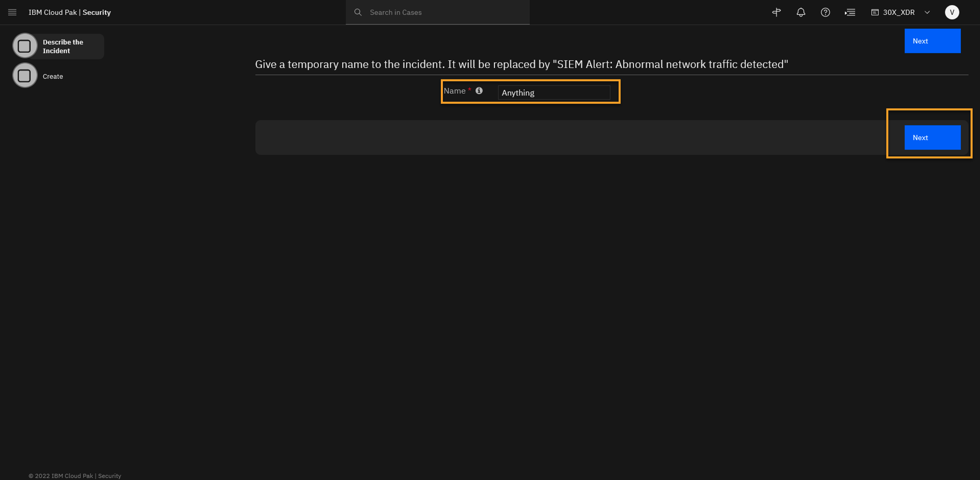The height and width of the screenshot is (480, 980).
Task: Open the hamburger navigation menu
Action: [12, 12]
